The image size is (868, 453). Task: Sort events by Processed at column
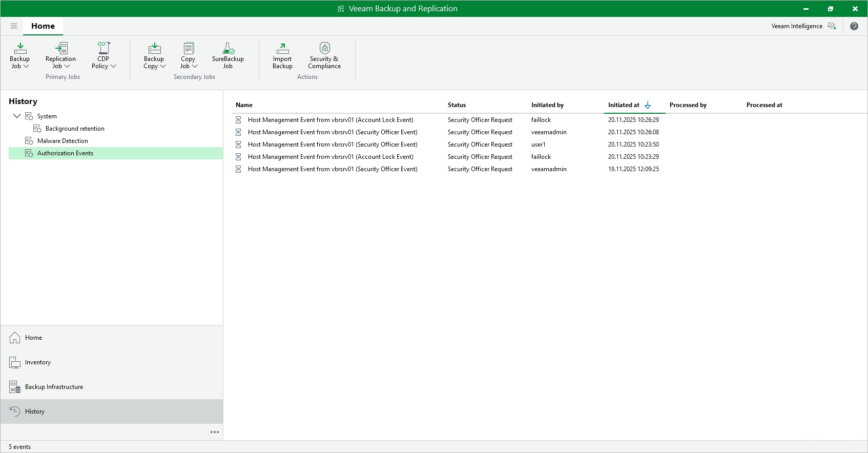[x=764, y=105]
